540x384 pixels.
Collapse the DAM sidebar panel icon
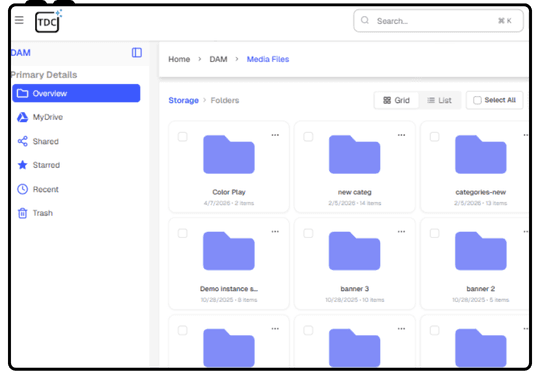[137, 52]
